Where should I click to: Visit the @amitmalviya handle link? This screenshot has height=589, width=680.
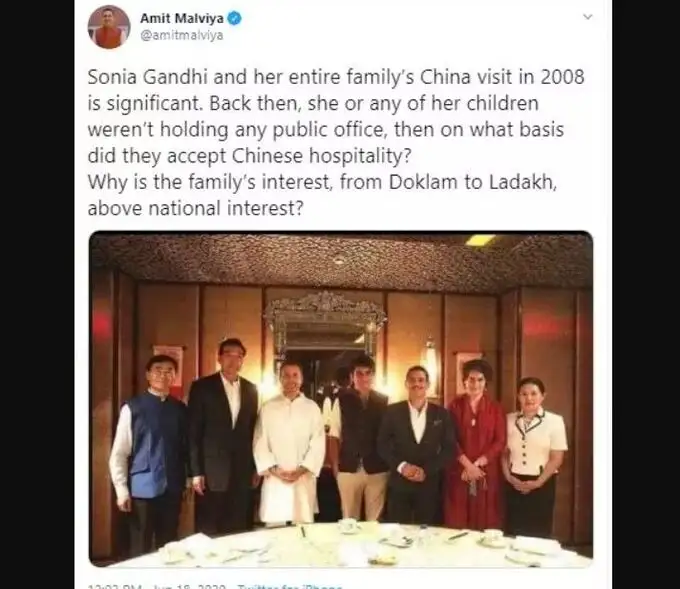pos(182,35)
